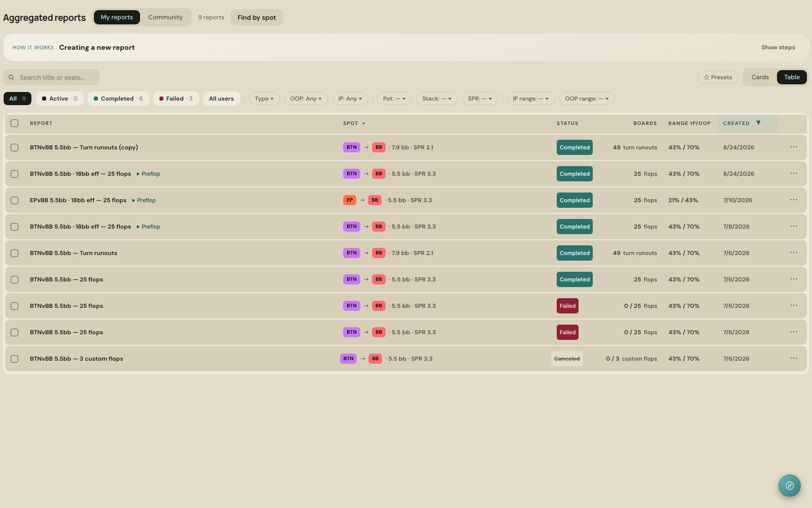Image resolution: width=812 pixels, height=508 pixels.
Task: Click the search title or seats field
Action: point(51,77)
